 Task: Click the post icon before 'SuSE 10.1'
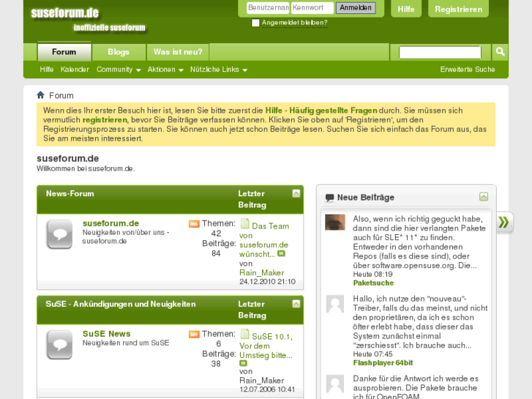[x=244, y=334]
